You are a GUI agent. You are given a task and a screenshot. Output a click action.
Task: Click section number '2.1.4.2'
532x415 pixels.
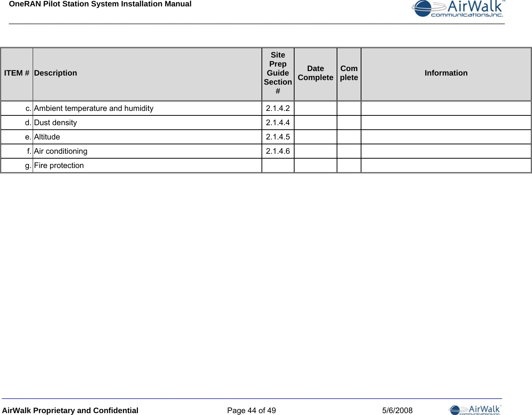click(278, 108)
